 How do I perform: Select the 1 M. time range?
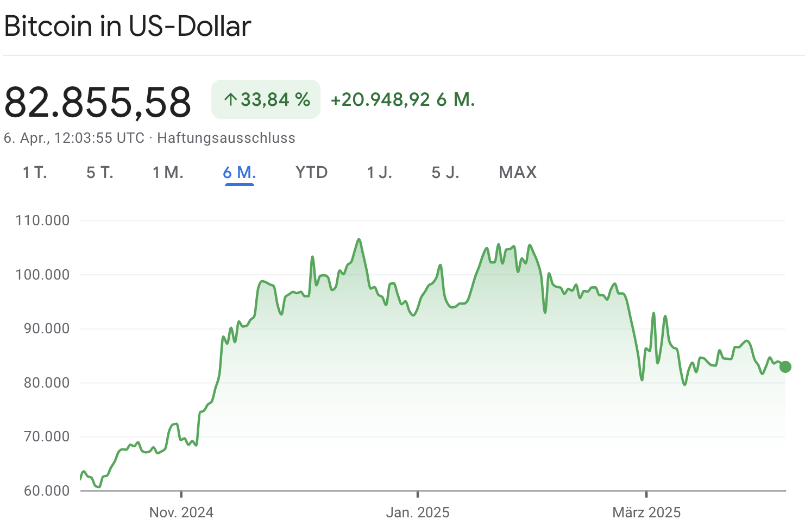pos(168,173)
